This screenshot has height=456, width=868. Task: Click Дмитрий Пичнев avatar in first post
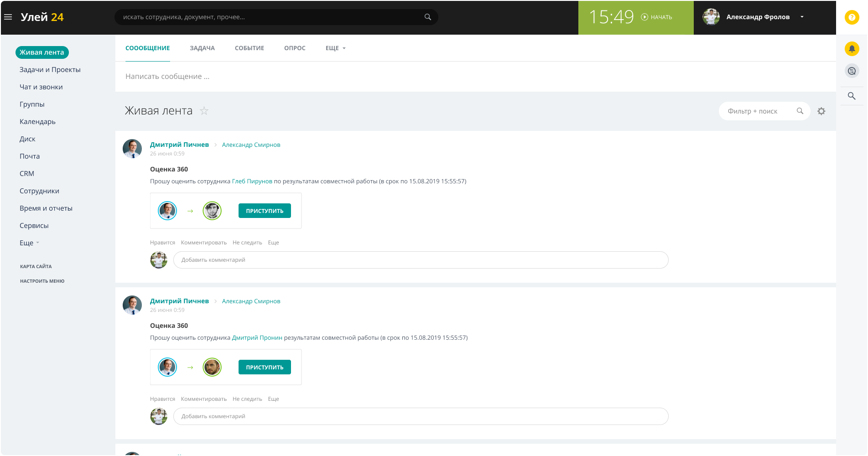[x=132, y=149]
